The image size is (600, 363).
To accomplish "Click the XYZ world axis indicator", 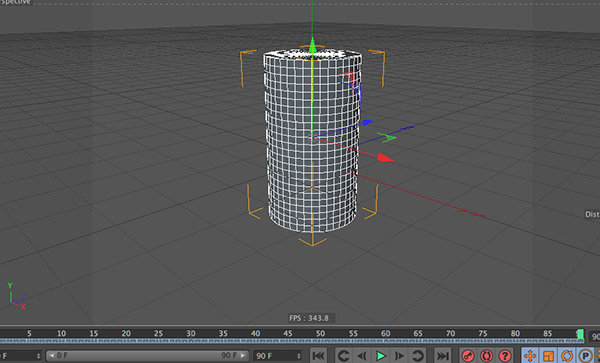I will point(16,296).
